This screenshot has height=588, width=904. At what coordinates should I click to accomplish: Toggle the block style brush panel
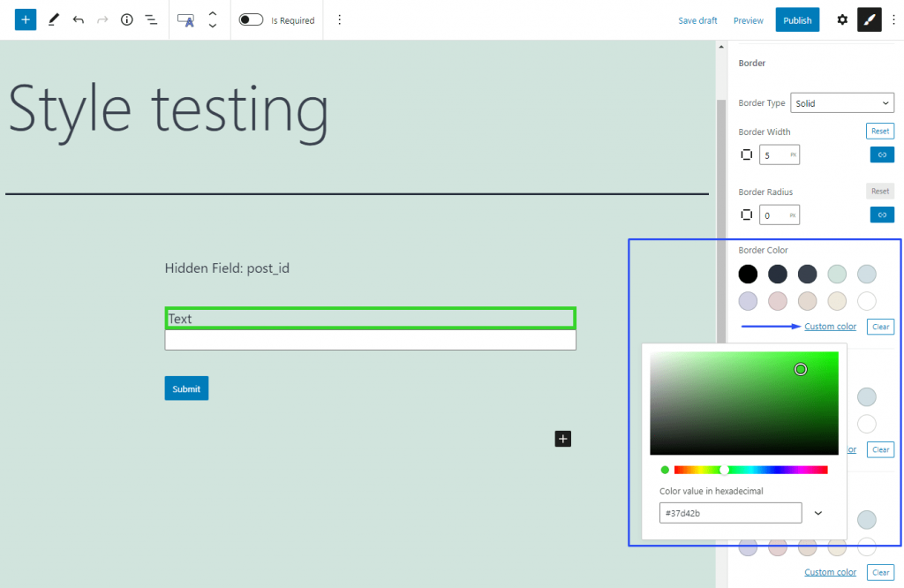click(x=870, y=20)
